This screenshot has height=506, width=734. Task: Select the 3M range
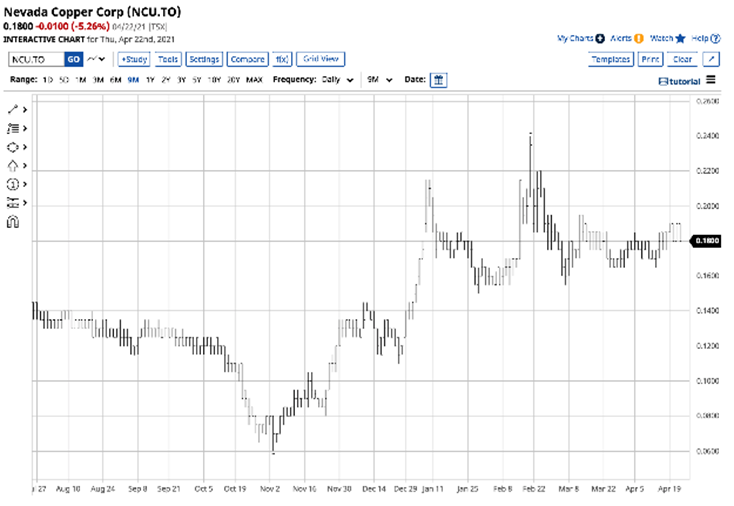tap(98, 80)
